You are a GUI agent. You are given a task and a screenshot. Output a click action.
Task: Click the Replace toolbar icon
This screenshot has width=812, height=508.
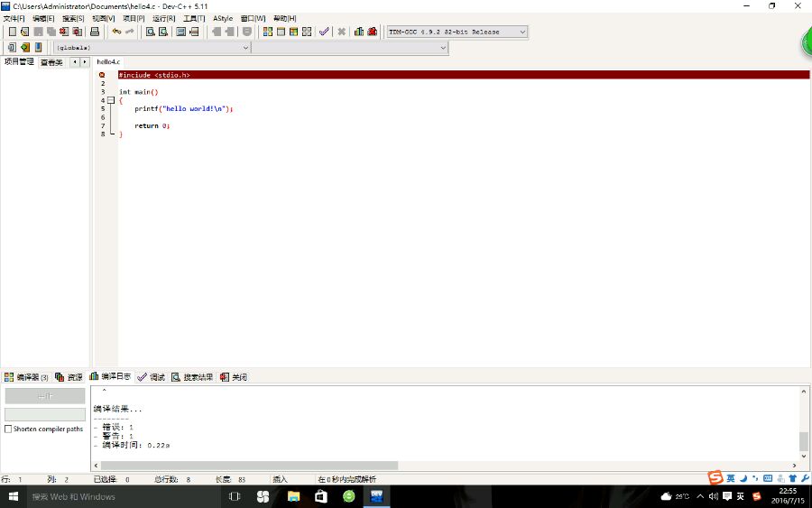click(x=163, y=32)
